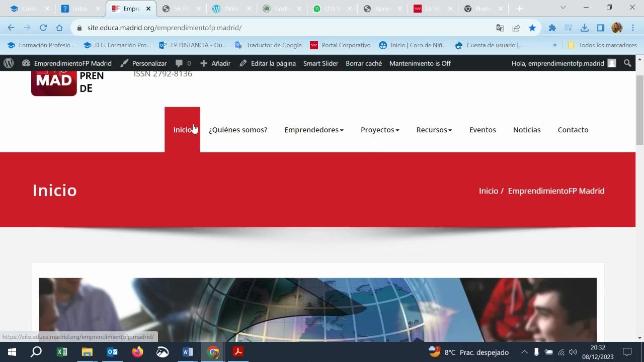
Task: Open the Windows notification center icon
Action: [627, 352]
